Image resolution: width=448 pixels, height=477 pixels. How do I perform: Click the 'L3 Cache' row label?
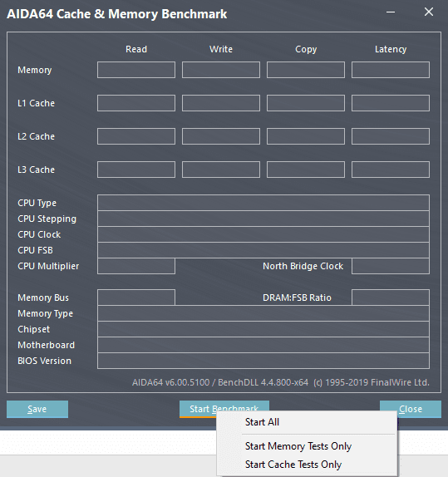point(37,170)
